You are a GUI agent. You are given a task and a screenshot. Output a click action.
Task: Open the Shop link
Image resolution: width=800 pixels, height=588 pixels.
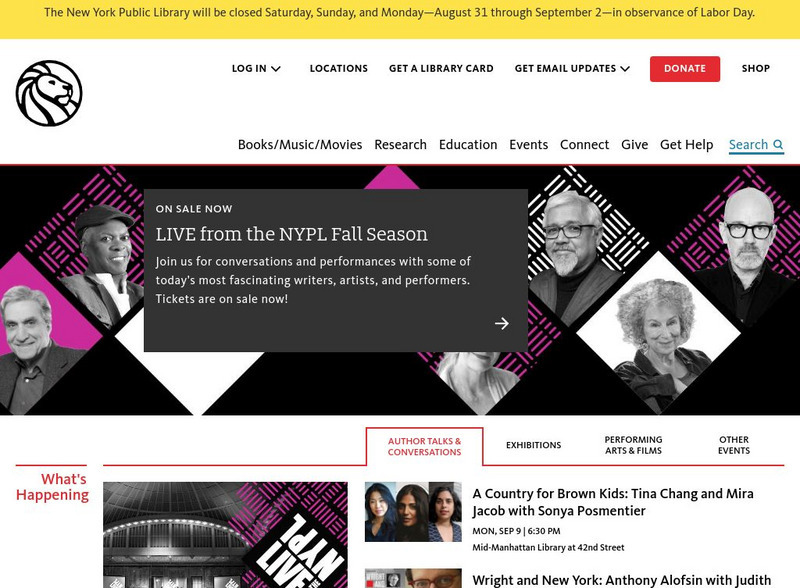pos(756,68)
